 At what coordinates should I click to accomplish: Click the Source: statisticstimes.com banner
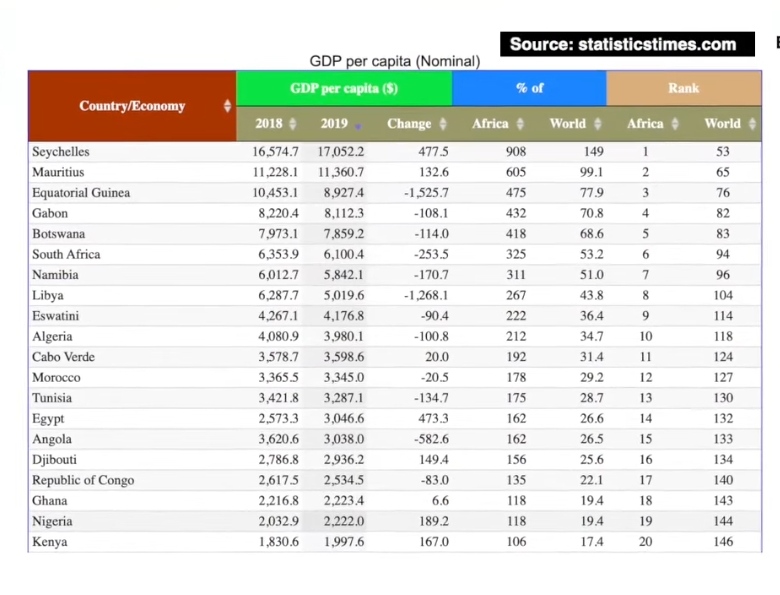tap(627, 44)
